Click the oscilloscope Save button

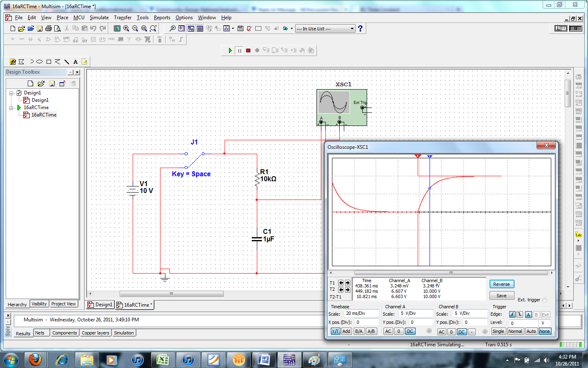coord(501,296)
